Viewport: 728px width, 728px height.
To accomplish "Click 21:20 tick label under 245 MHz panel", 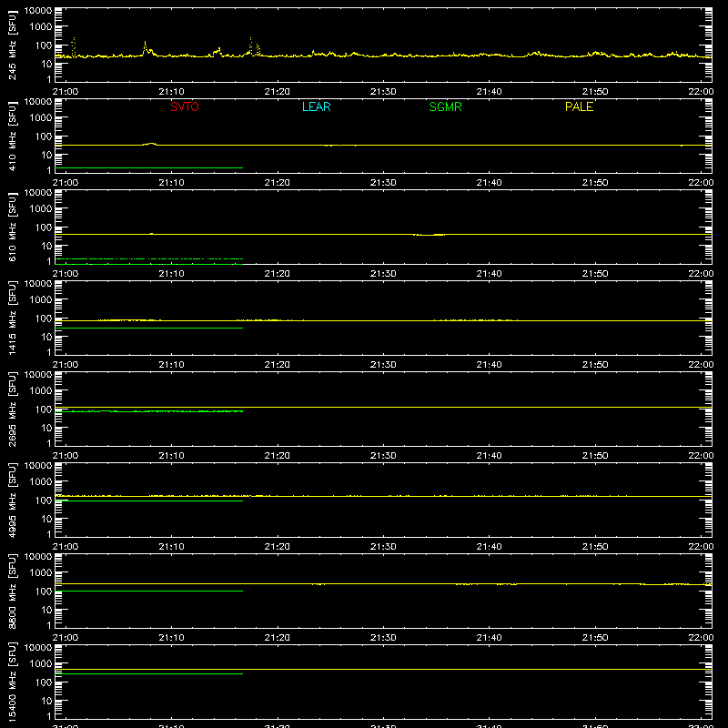I will click(x=278, y=92).
